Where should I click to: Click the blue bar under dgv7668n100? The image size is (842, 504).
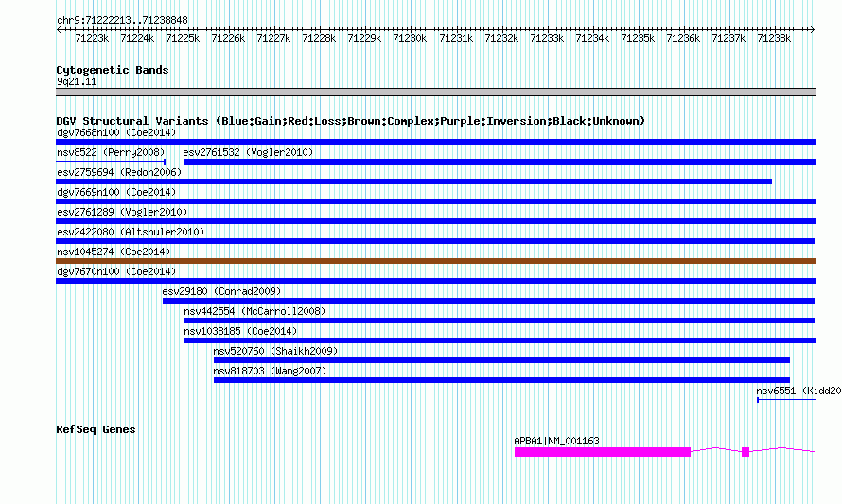435,142
